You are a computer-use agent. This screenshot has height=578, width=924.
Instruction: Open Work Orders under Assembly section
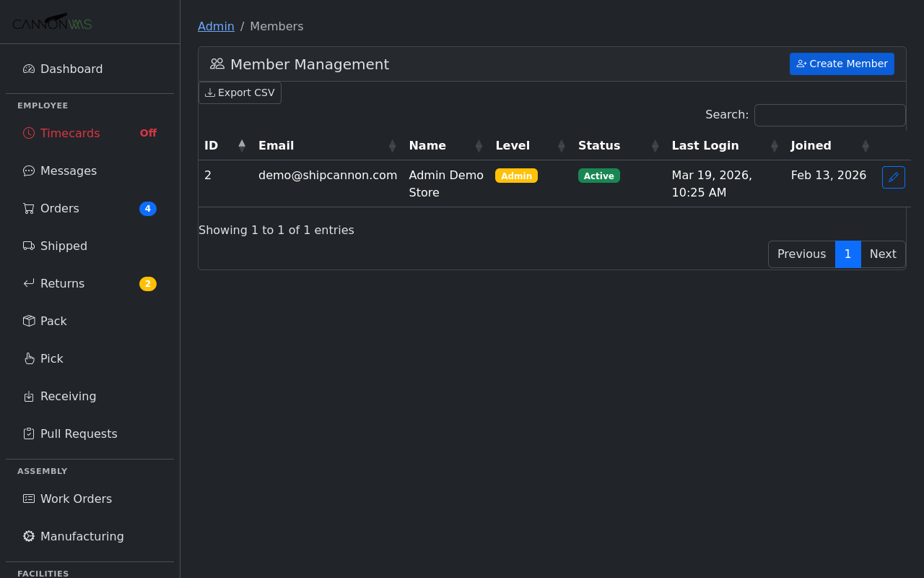click(76, 499)
